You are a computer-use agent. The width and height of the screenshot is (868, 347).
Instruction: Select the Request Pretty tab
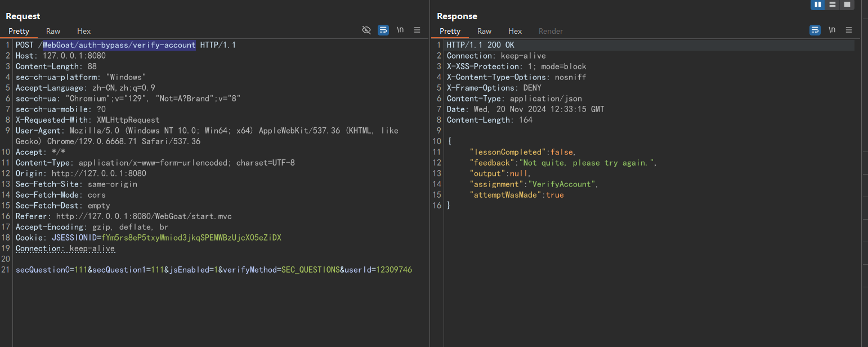tap(19, 31)
